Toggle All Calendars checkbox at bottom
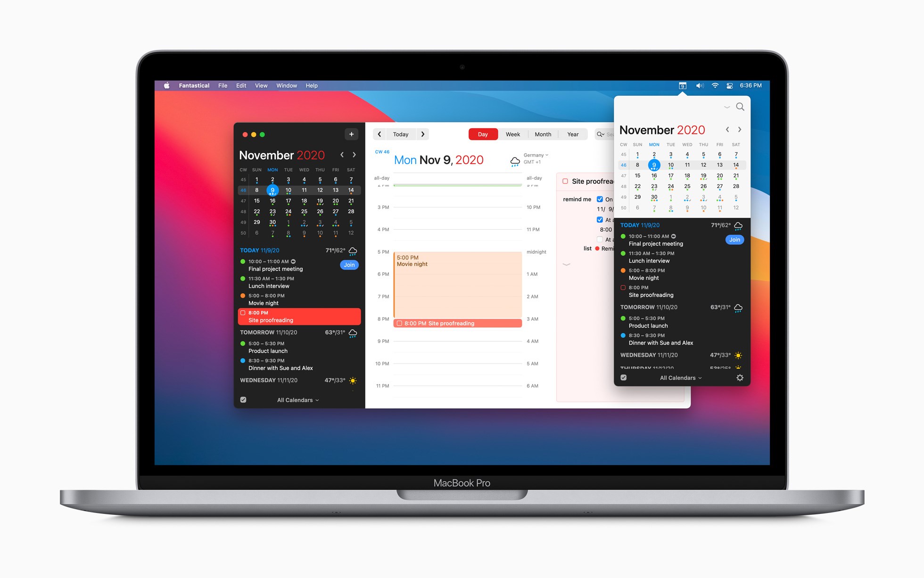Screen dimensions: 924x578 pyautogui.click(x=243, y=399)
